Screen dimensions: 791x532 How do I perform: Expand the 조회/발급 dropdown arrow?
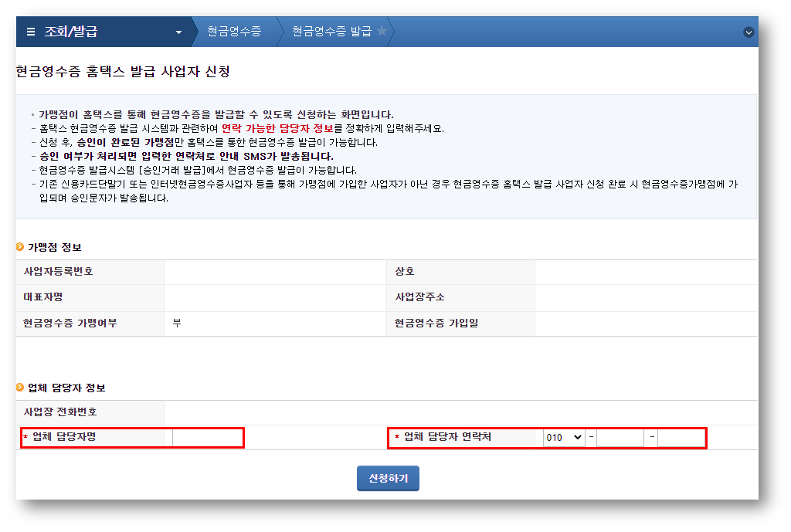[178, 32]
